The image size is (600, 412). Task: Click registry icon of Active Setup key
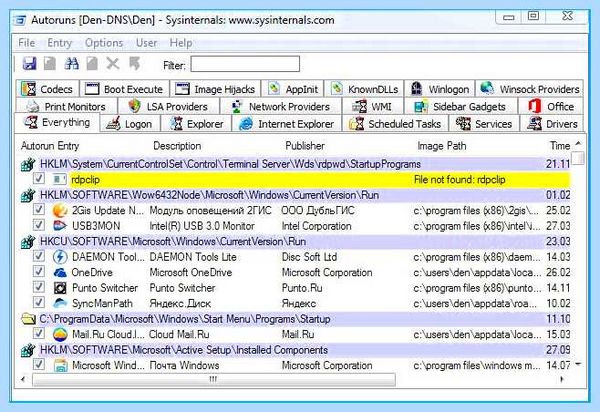[28, 350]
